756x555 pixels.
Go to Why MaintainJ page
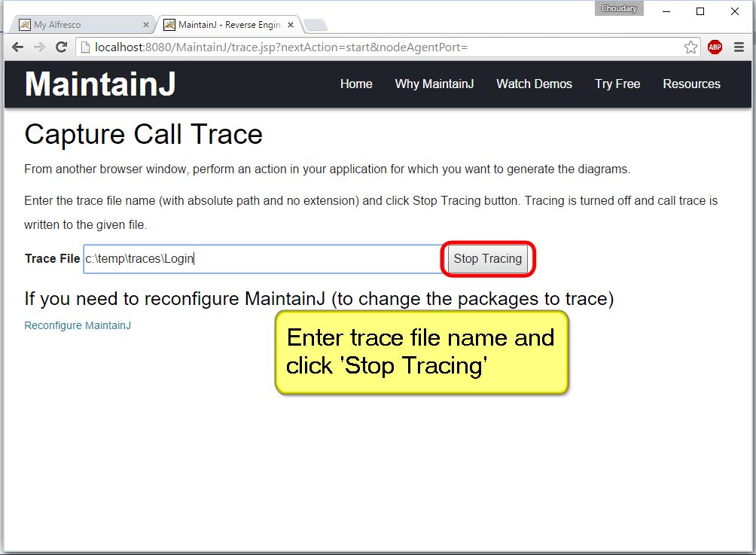point(434,84)
